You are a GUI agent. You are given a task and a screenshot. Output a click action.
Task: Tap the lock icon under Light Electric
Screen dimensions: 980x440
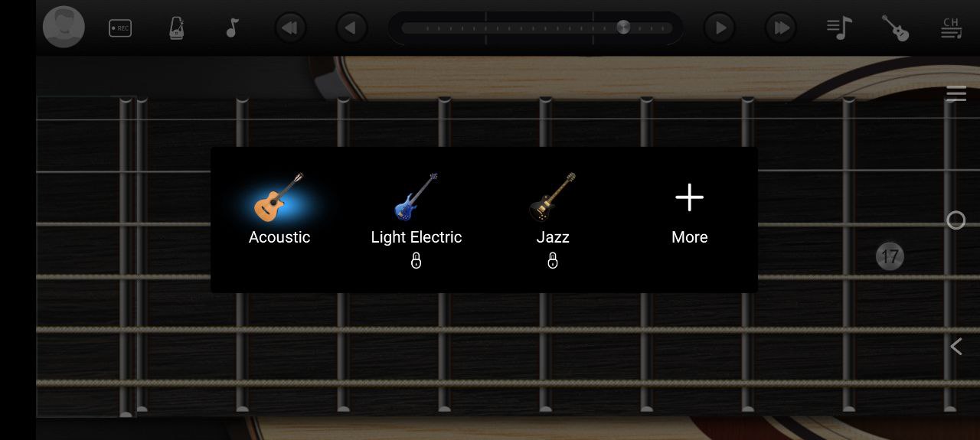point(416,261)
